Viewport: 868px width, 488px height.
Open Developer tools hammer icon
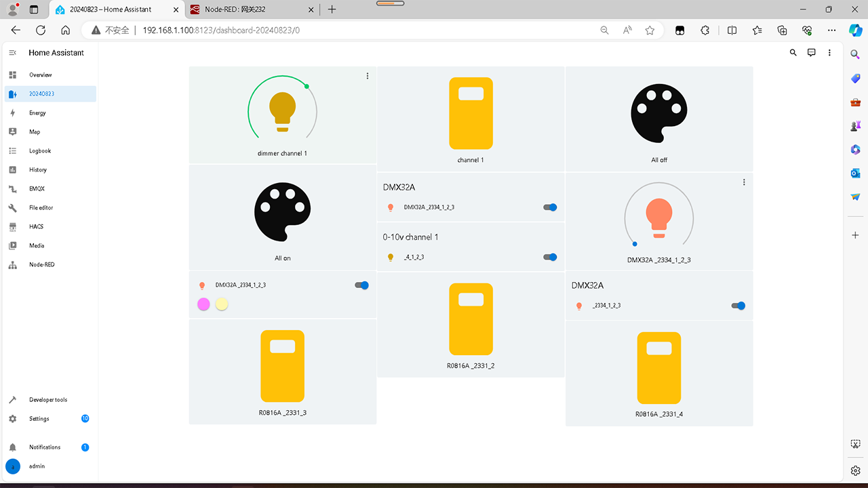[x=12, y=400]
